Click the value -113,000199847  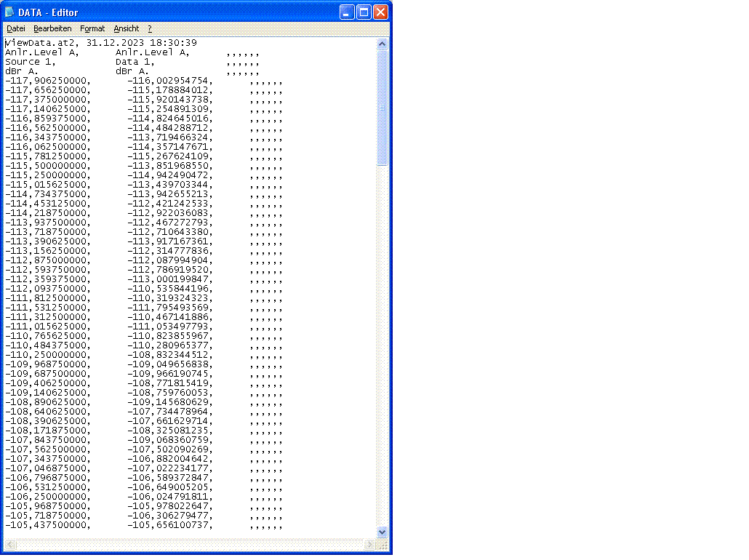(169, 279)
